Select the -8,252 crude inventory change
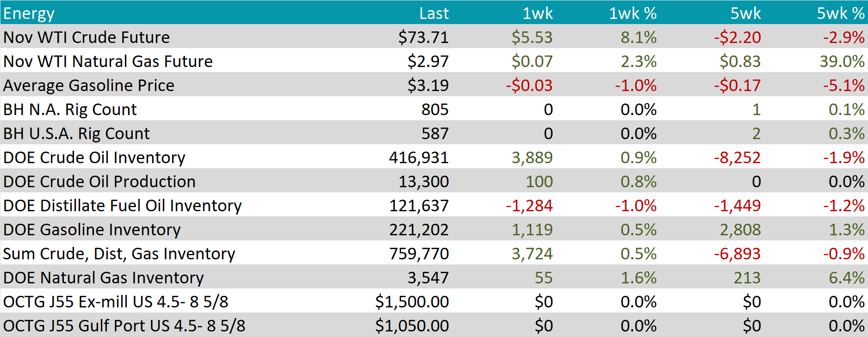 point(737,157)
